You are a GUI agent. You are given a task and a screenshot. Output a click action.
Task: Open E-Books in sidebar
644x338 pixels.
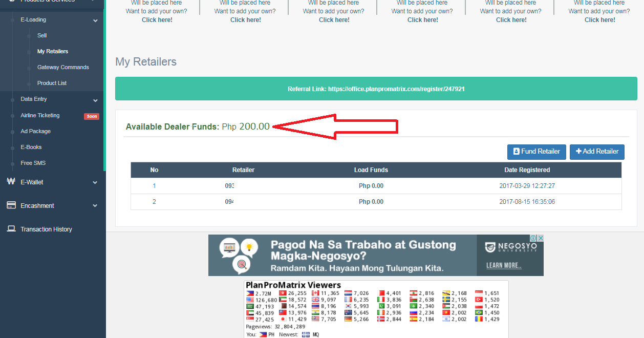point(31,147)
